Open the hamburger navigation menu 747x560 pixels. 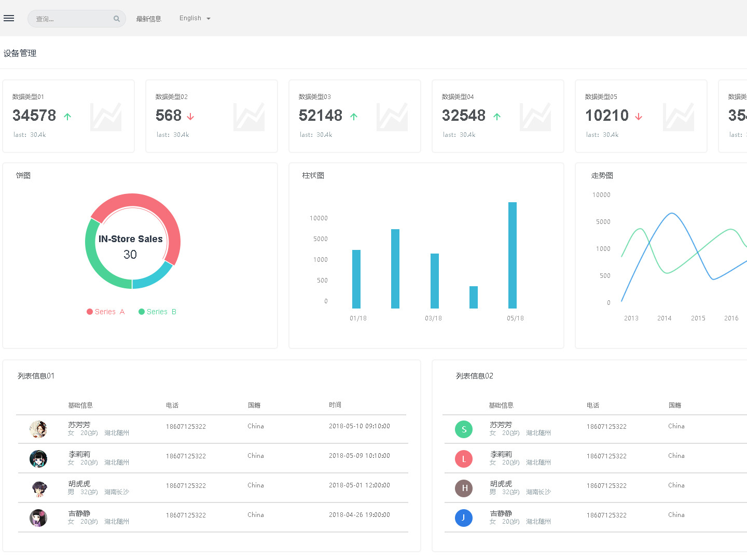9,18
